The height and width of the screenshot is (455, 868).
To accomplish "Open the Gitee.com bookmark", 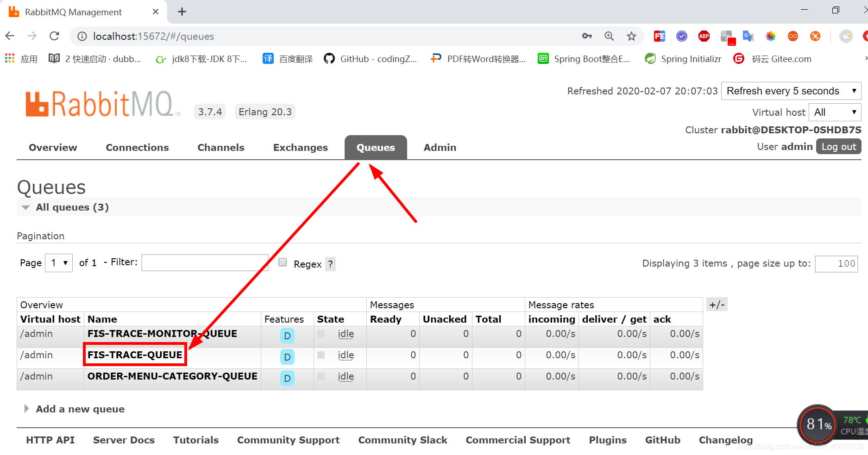I will pos(773,59).
